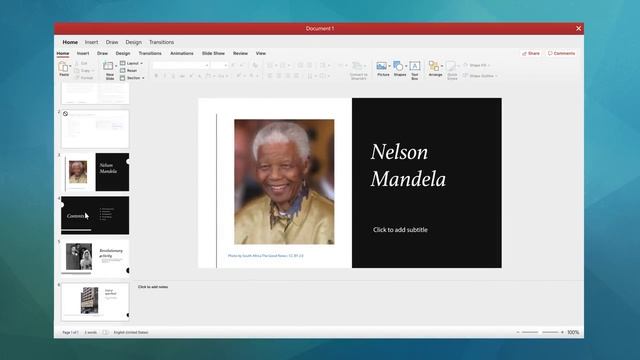Click the accessibility check status bar icon
The height and width of the screenshot is (360, 640).
tap(105, 333)
